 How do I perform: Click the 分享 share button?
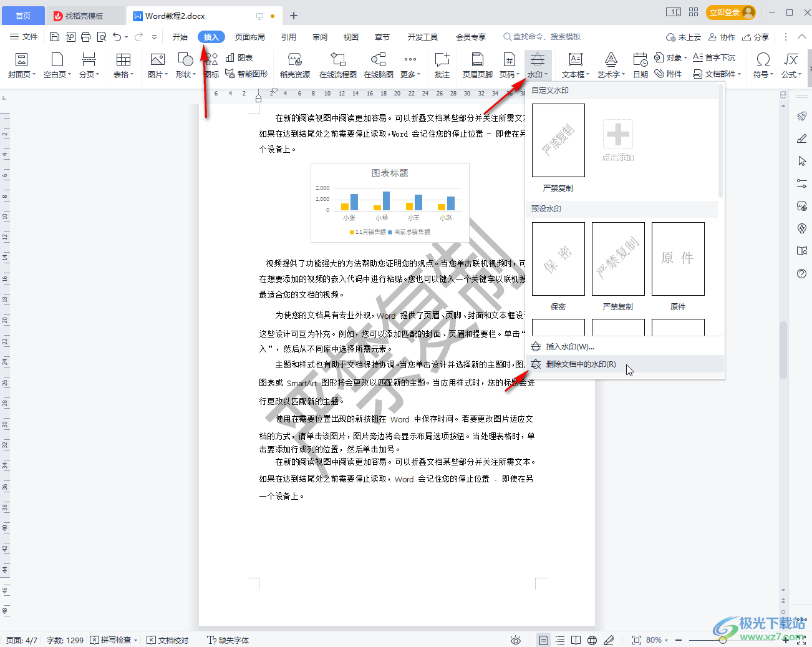tap(756, 37)
